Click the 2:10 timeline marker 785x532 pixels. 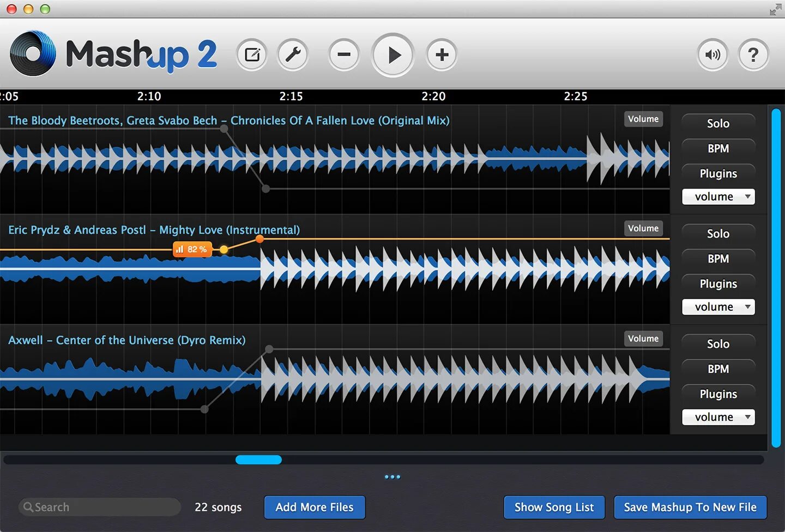[149, 96]
